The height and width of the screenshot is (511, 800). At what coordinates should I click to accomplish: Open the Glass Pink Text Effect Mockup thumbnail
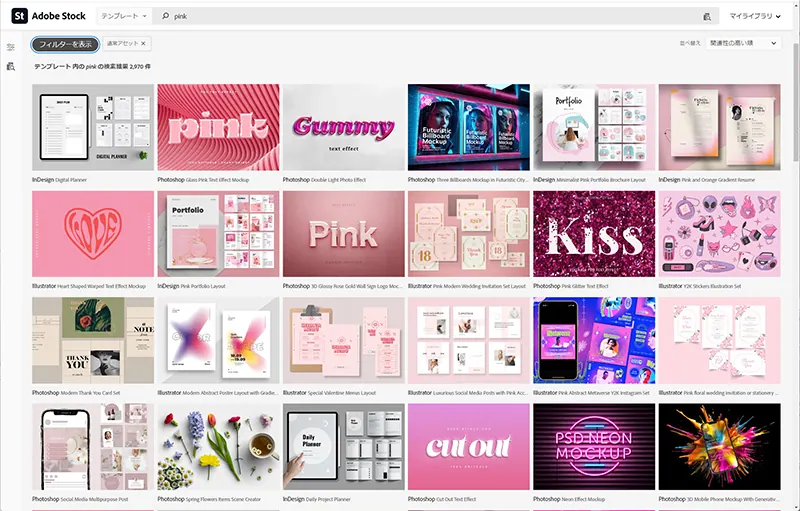(x=218, y=127)
